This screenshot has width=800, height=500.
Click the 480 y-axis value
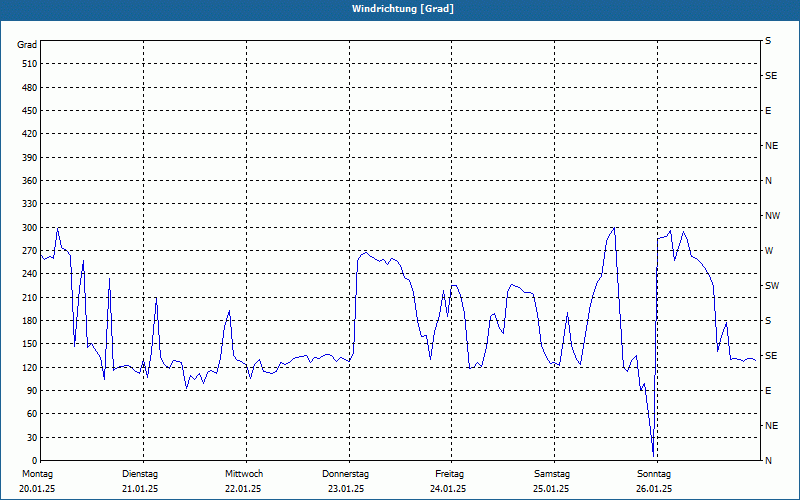pyautogui.click(x=30, y=88)
